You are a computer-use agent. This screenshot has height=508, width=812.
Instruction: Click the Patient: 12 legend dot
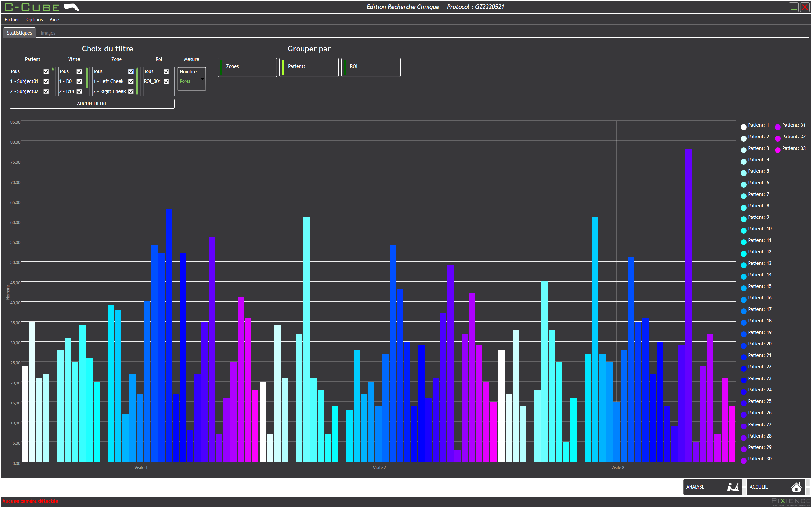(743, 254)
